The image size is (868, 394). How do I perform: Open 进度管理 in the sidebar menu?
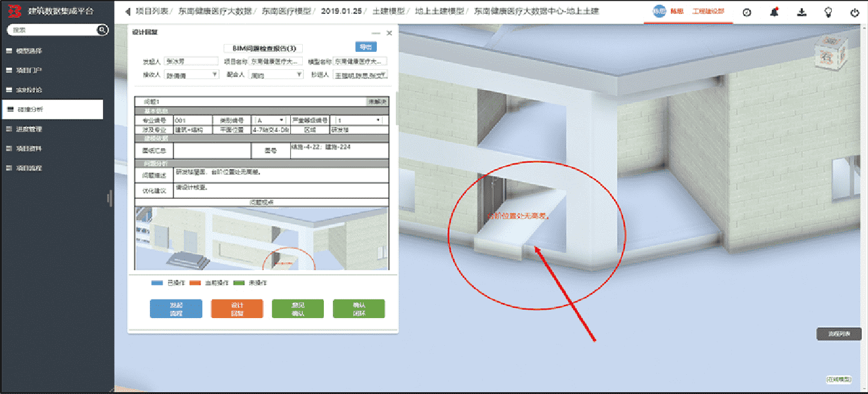click(x=29, y=129)
